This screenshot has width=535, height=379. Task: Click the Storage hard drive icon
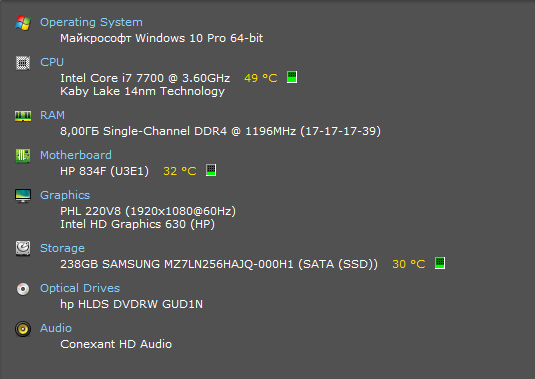(23, 248)
